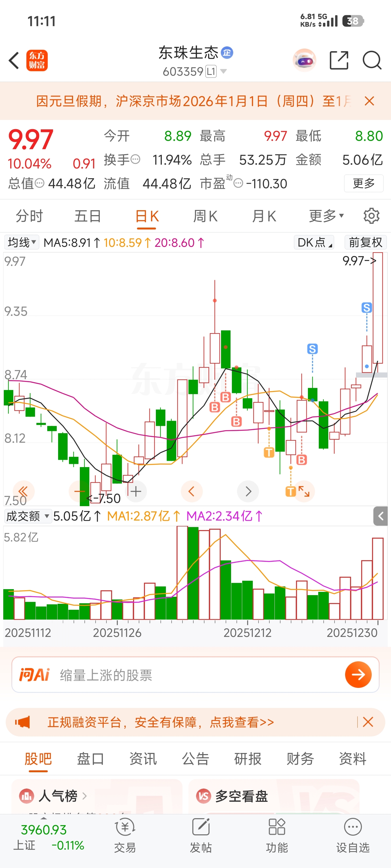Viewport: 391px width, 868px height.
Task: Tap the share icon
Action: 339,60
